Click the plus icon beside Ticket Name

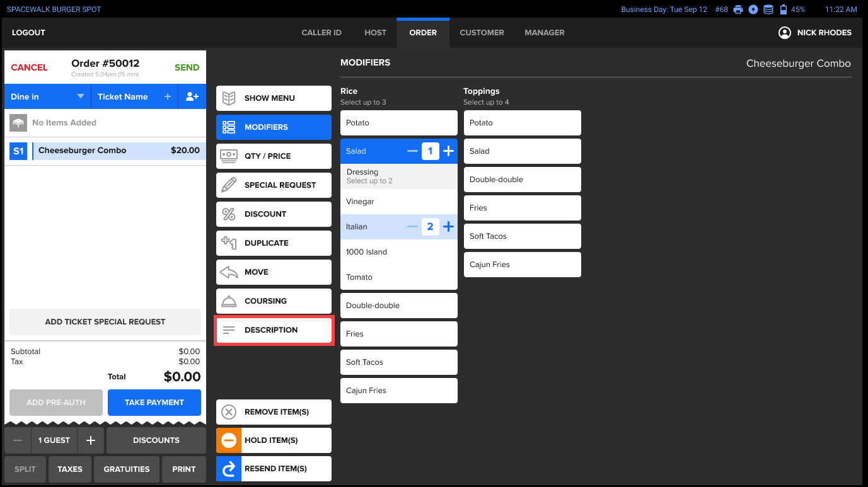click(168, 96)
